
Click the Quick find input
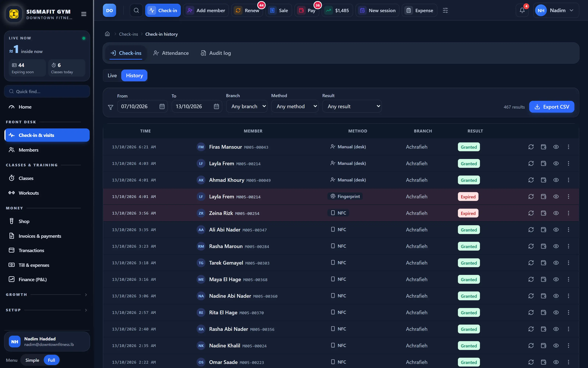tap(47, 91)
